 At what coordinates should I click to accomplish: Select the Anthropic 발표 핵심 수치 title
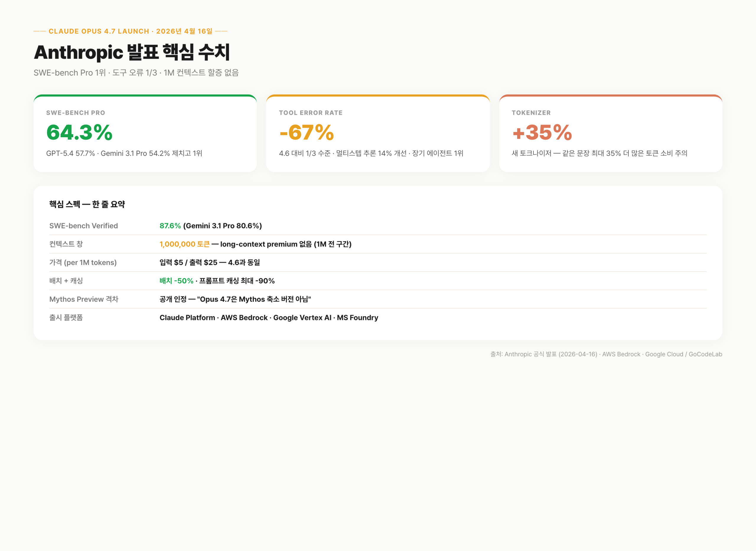click(x=133, y=52)
